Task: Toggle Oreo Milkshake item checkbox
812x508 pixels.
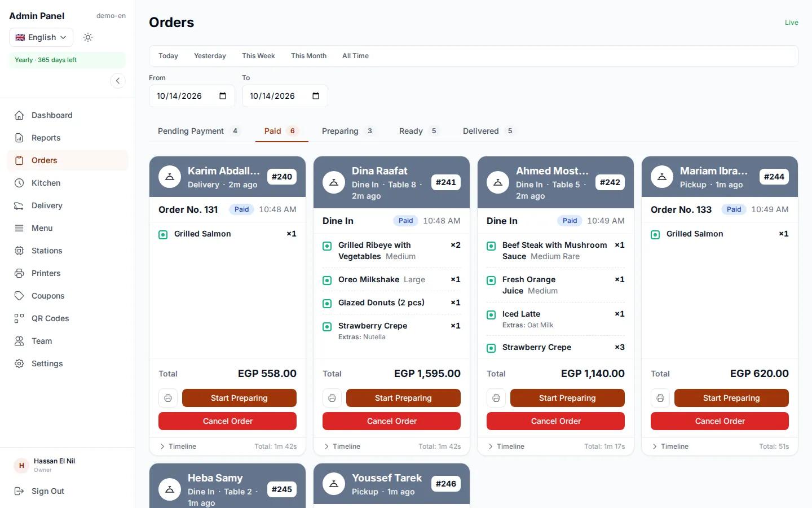Action: click(327, 280)
